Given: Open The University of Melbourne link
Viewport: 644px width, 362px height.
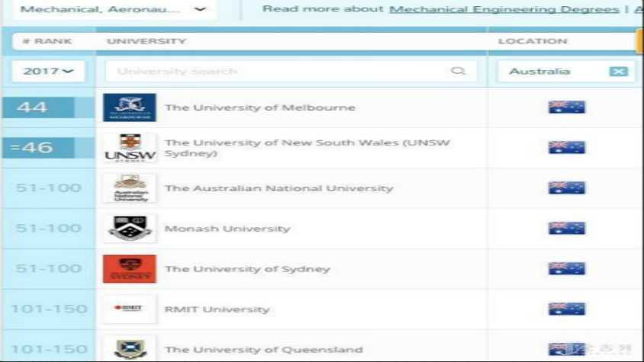Looking at the screenshot, I should tap(260, 107).
